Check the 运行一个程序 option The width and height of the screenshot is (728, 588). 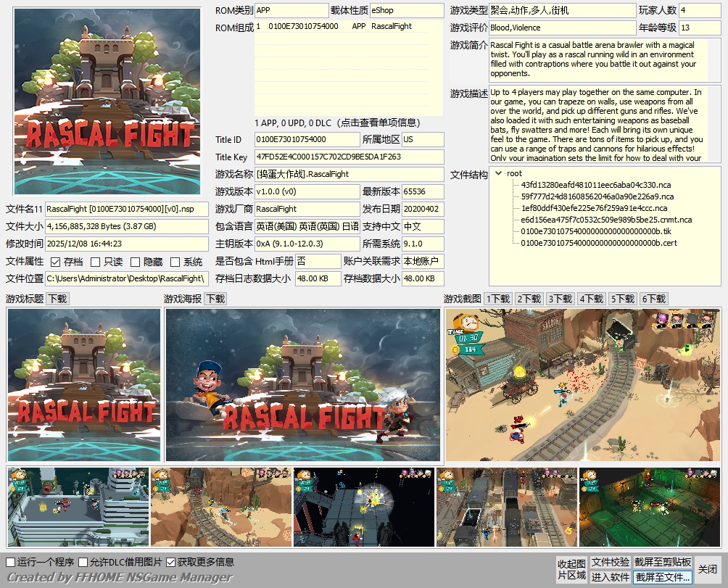tap(11, 563)
